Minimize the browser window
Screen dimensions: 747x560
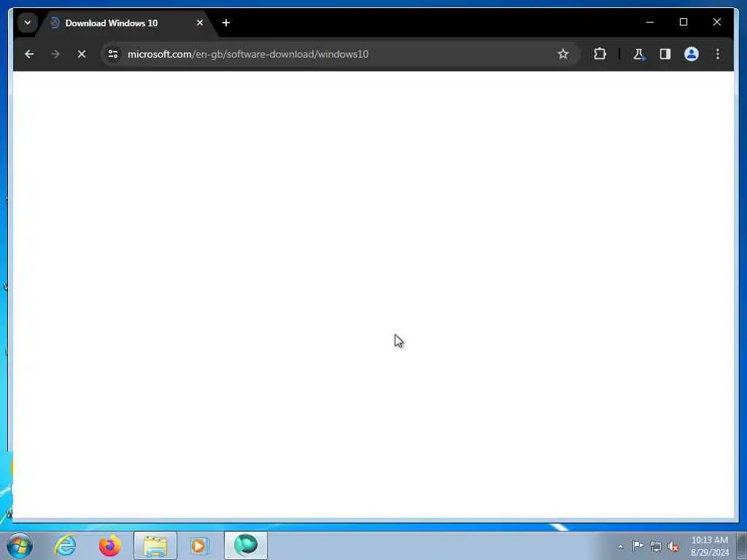tap(650, 22)
